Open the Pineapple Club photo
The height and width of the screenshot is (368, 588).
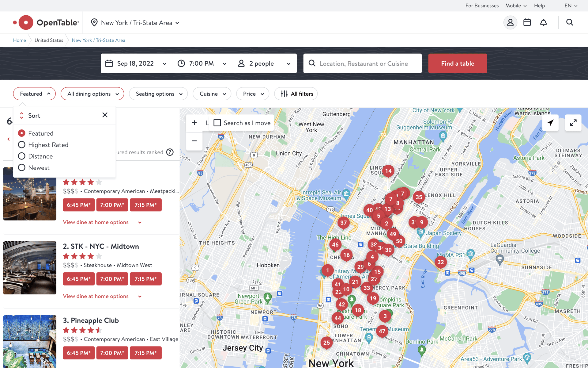coord(30,342)
